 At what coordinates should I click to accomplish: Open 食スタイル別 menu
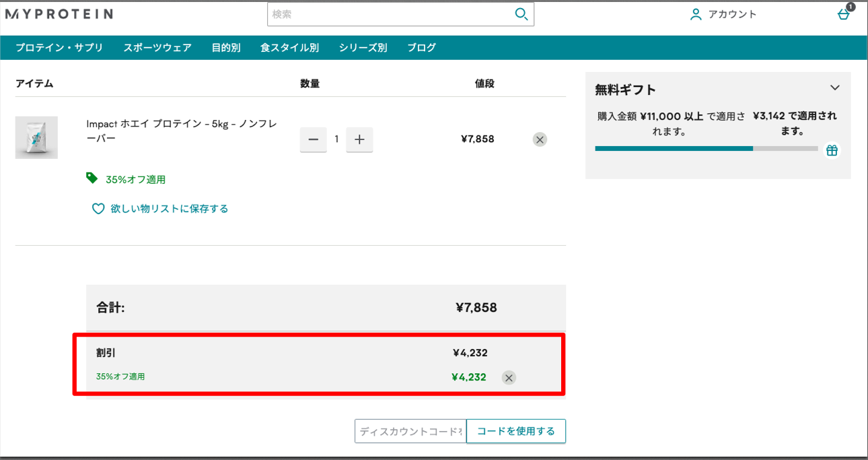point(289,48)
